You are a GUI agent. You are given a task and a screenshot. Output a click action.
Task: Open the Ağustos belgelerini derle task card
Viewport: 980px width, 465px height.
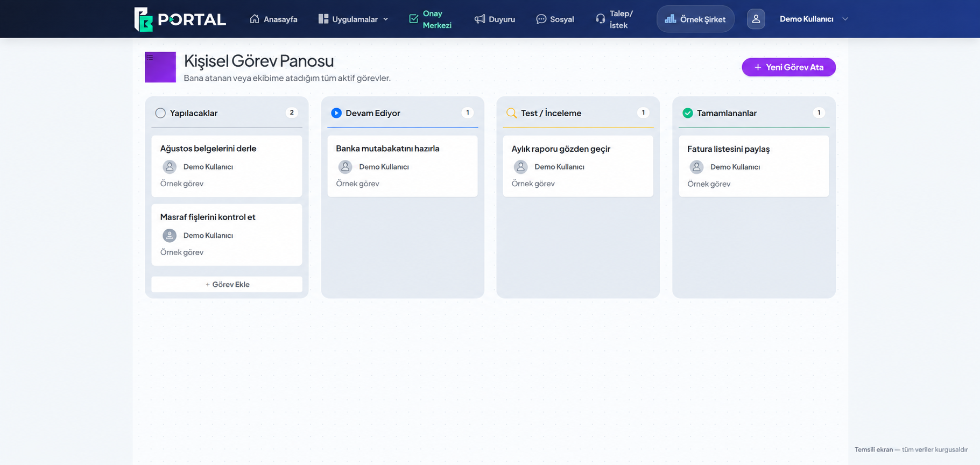click(227, 166)
